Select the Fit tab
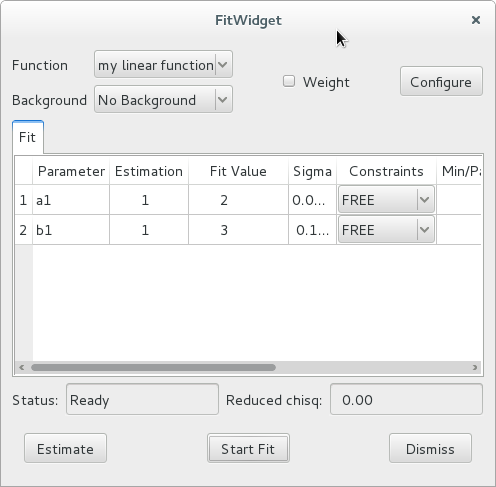 tap(28, 137)
